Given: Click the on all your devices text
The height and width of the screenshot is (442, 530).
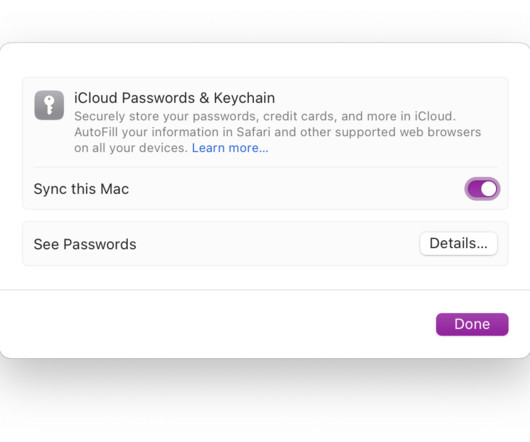Looking at the screenshot, I should [x=131, y=148].
